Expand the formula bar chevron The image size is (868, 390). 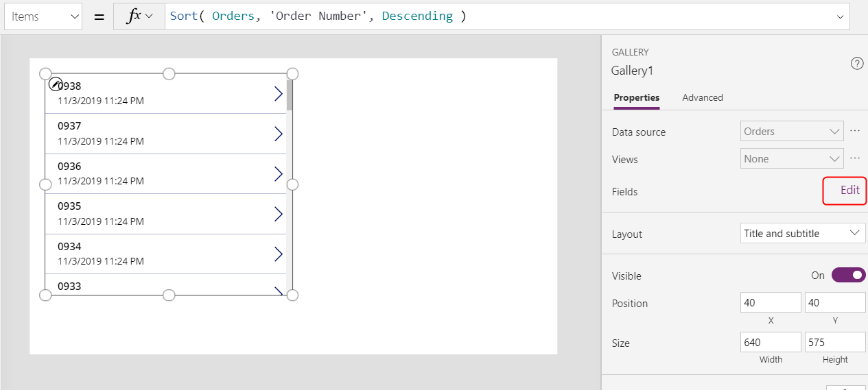pyautogui.click(x=841, y=16)
